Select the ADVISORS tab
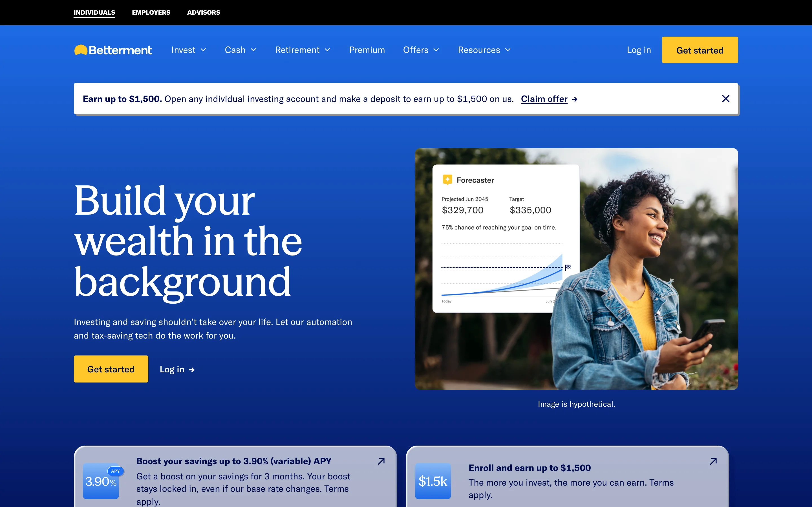The image size is (812, 507). point(203,12)
